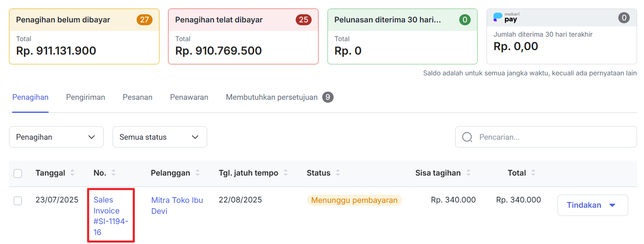Sort by Status column arrows
The height and width of the screenshot is (244, 644).
tap(338, 173)
